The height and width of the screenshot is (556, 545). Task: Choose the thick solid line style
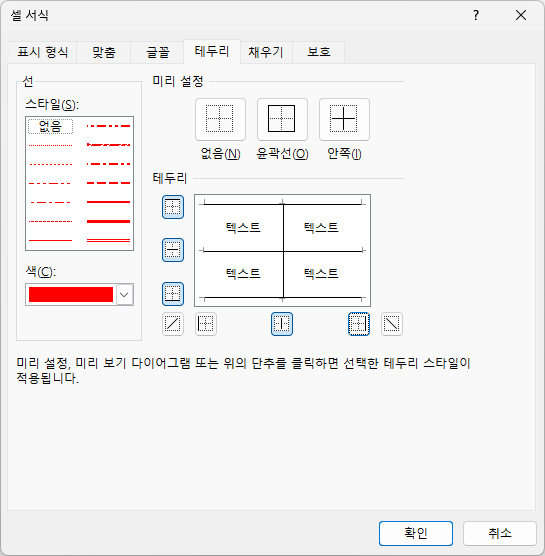pos(109,221)
